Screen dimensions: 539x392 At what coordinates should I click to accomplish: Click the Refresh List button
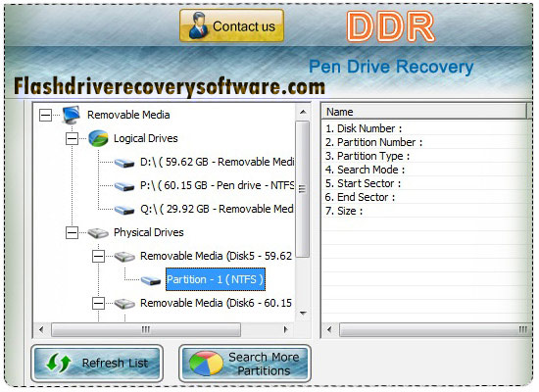click(97, 364)
